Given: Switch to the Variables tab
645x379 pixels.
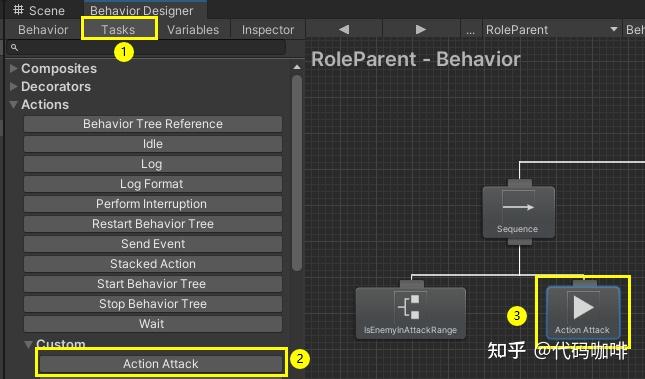Looking at the screenshot, I should tap(193, 30).
